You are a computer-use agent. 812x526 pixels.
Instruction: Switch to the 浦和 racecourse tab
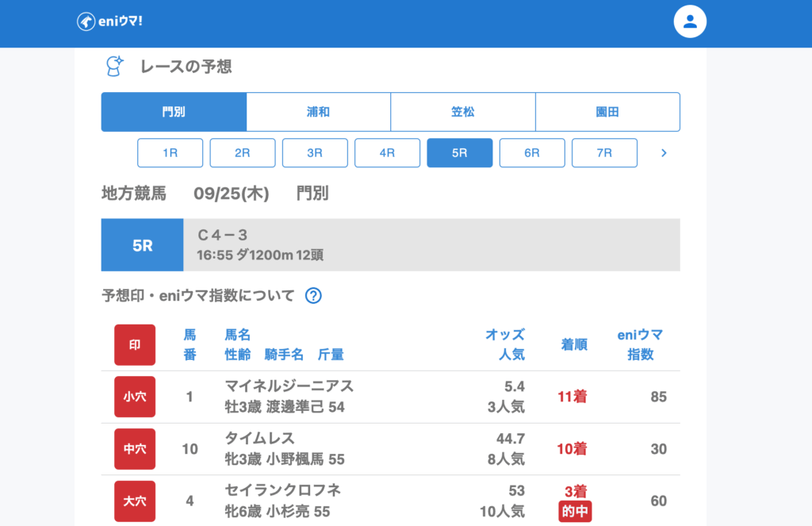tap(318, 112)
